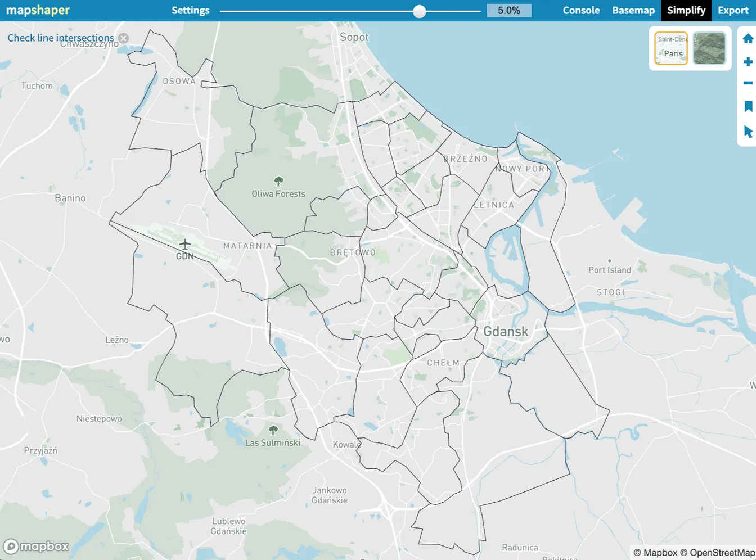The height and width of the screenshot is (560, 756).
Task: Click the Oliwa Forests tree icon
Action: [278, 181]
